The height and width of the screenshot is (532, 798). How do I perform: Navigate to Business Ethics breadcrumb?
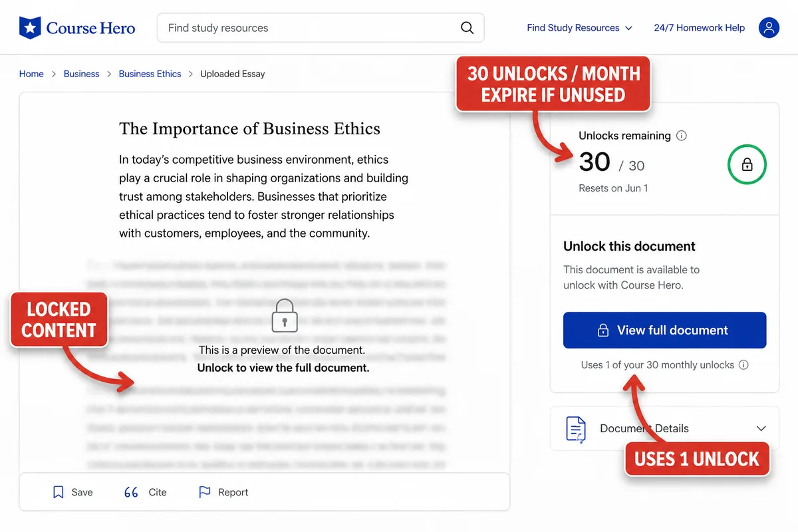pos(150,74)
